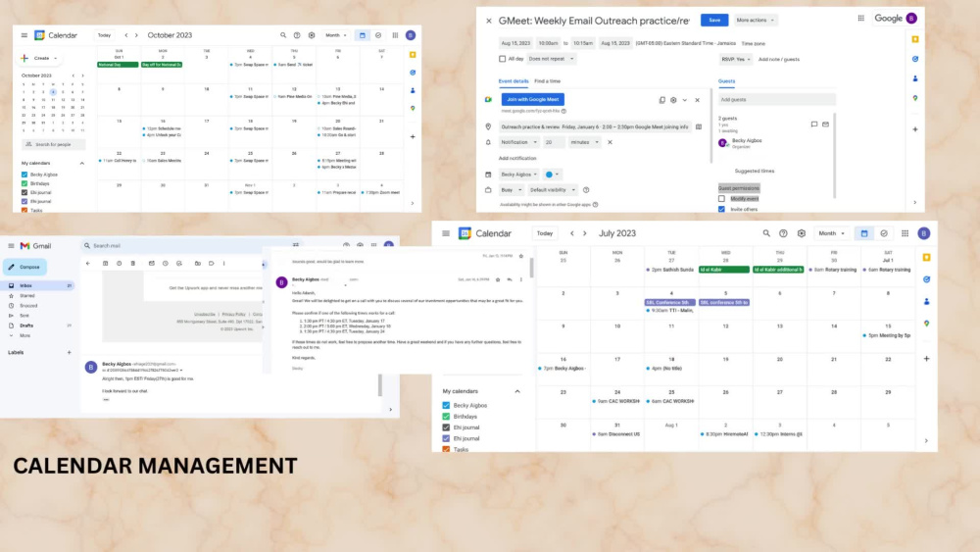Toggle All day checkbox in event editor
Screen dimensions: 980x552
click(x=502, y=59)
